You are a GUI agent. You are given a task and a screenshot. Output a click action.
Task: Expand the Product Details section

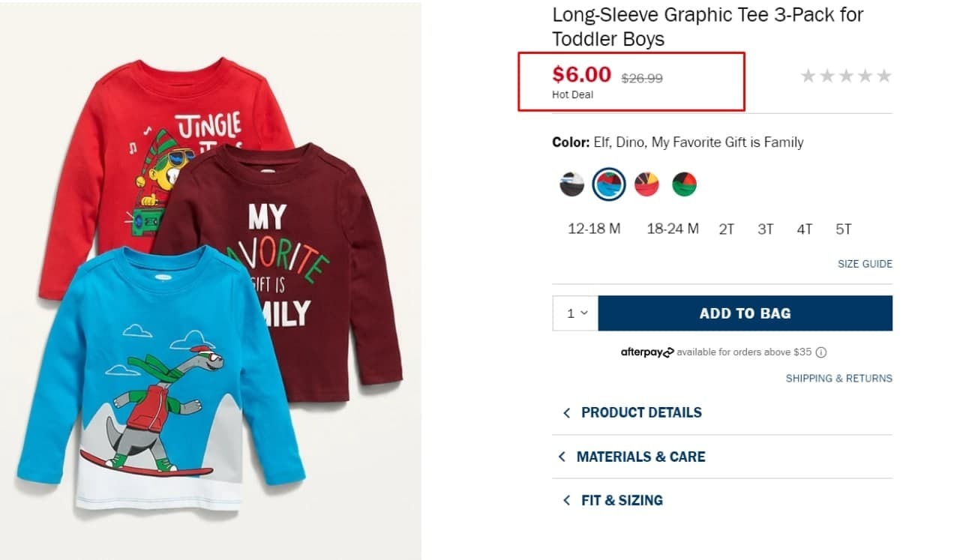pos(640,412)
